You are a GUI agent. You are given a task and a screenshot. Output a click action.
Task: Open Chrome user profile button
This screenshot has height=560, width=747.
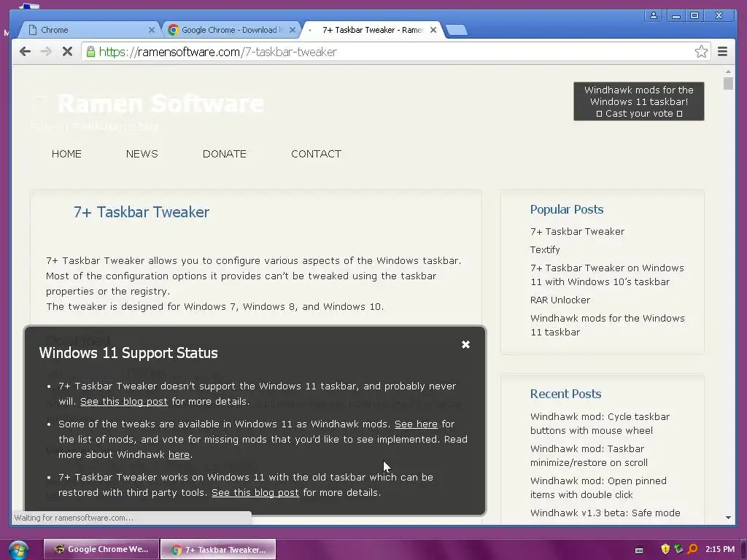click(653, 16)
